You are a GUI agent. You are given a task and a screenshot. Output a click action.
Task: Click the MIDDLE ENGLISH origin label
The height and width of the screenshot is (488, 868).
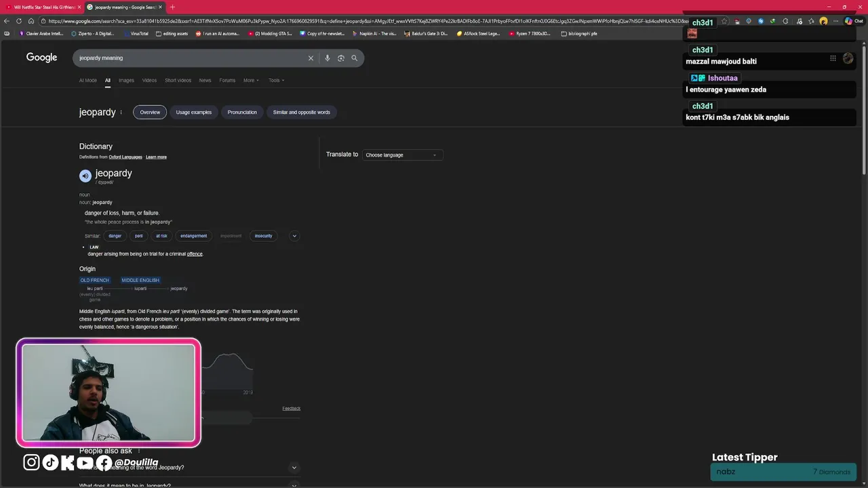[140, 280]
